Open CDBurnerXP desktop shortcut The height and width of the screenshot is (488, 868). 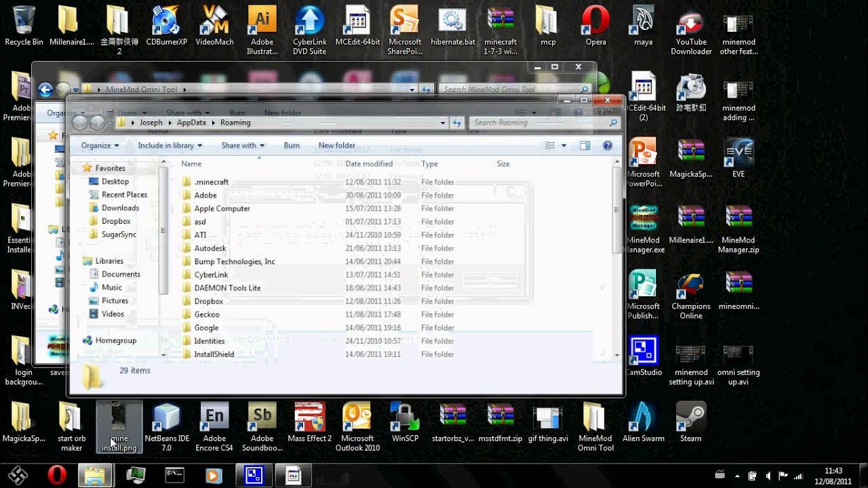point(167,26)
